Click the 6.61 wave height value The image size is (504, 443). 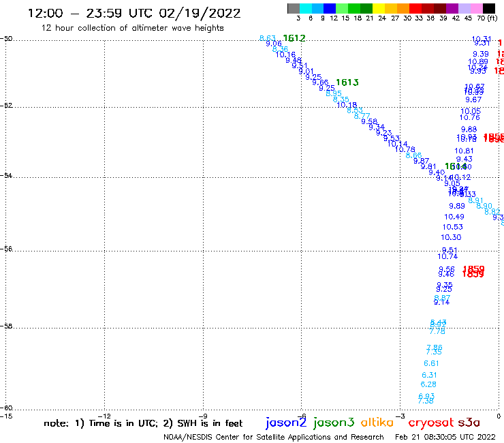[431, 363]
